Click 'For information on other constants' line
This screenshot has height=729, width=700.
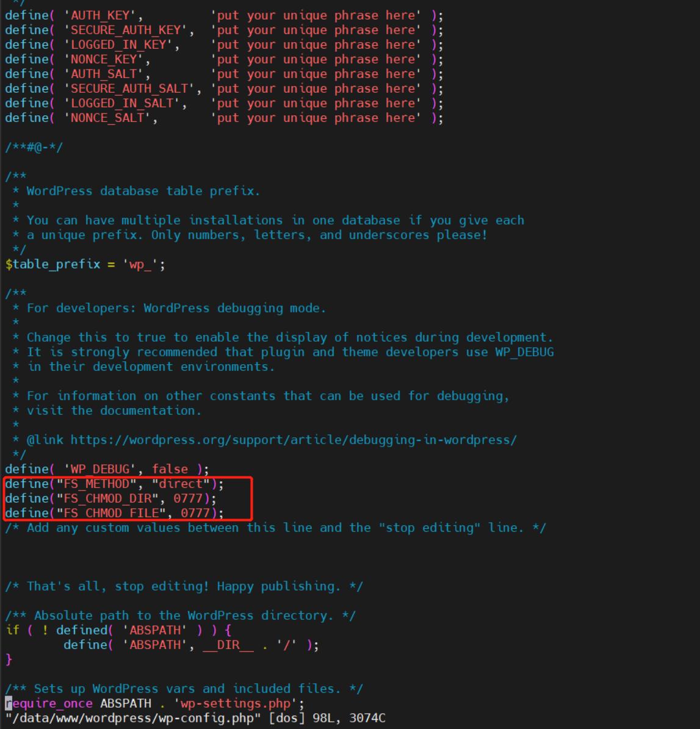(x=268, y=396)
